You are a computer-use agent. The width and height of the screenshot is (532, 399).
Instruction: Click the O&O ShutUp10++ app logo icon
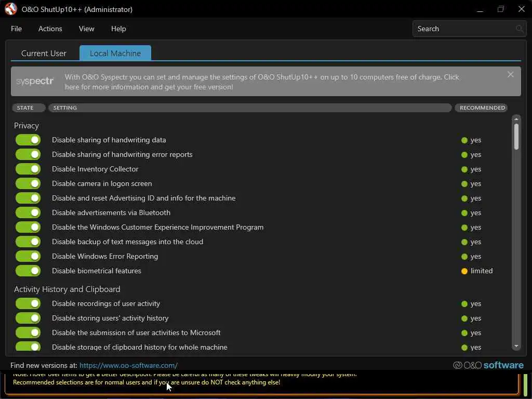click(x=11, y=9)
